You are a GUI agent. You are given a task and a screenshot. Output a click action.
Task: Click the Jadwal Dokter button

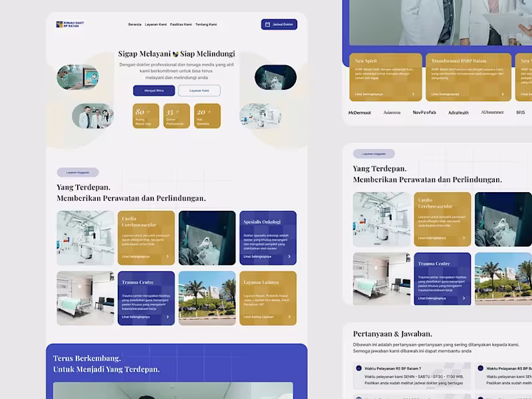click(279, 25)
